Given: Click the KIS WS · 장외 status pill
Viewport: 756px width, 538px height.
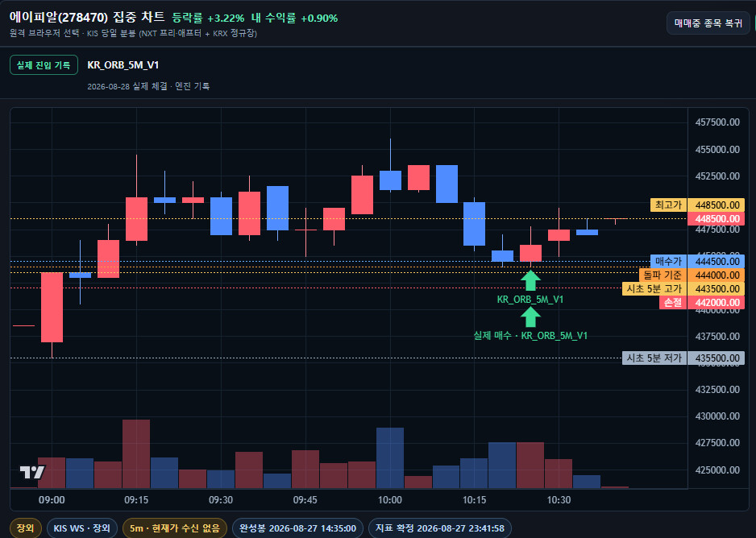Looking at the screenshot, I should pos(82,528).
